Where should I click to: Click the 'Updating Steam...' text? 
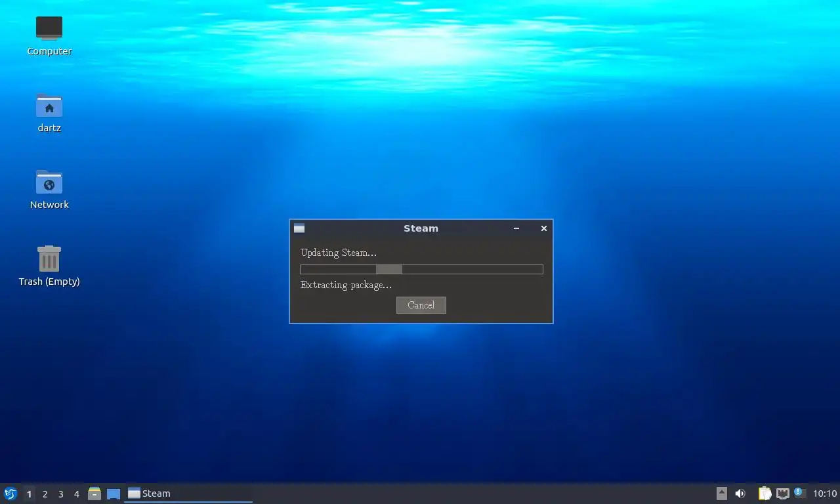(x=339, y=253)
